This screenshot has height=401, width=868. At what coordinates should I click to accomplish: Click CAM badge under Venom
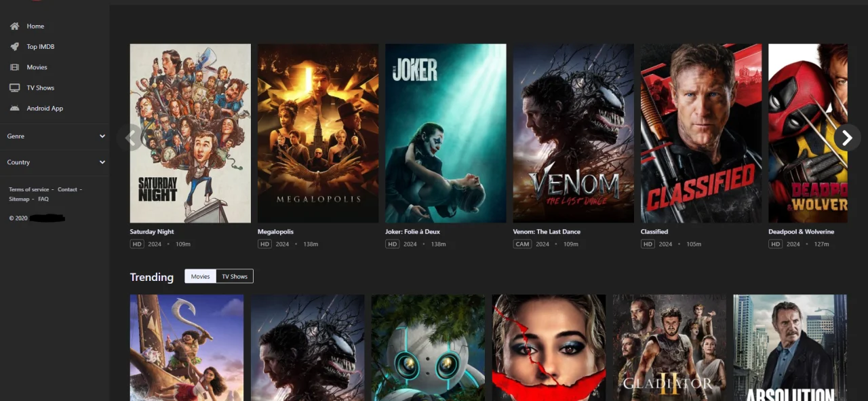click(x=522, y=244)
